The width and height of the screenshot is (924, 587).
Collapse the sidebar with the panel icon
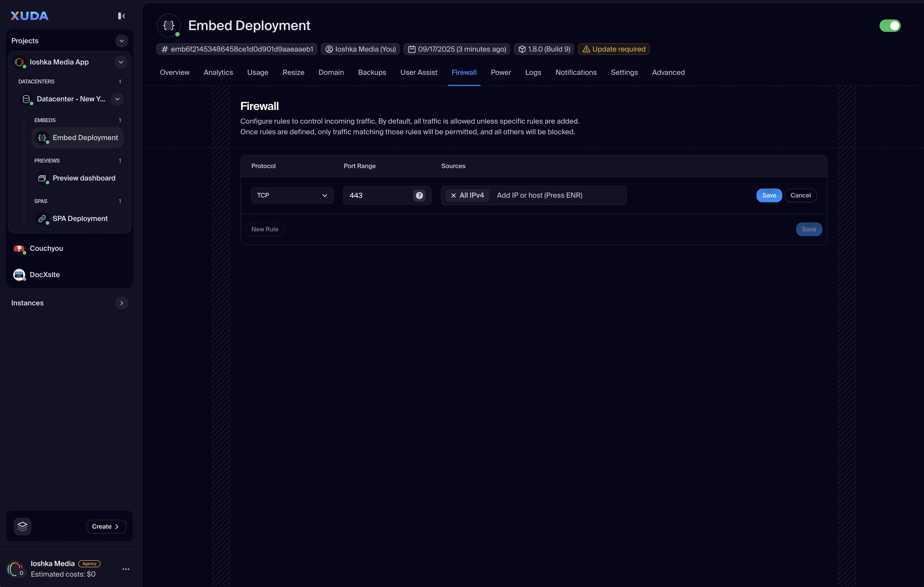point(121,16)
